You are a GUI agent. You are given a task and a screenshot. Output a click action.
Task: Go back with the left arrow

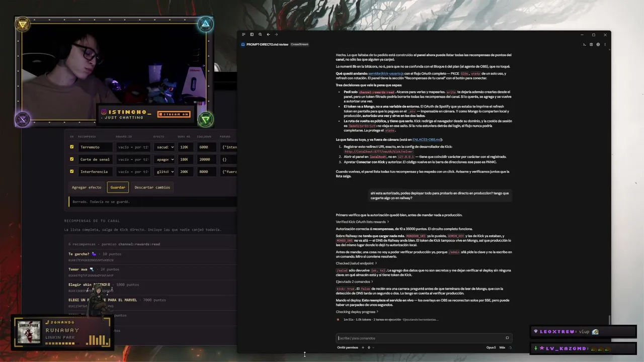pos(268,35)
